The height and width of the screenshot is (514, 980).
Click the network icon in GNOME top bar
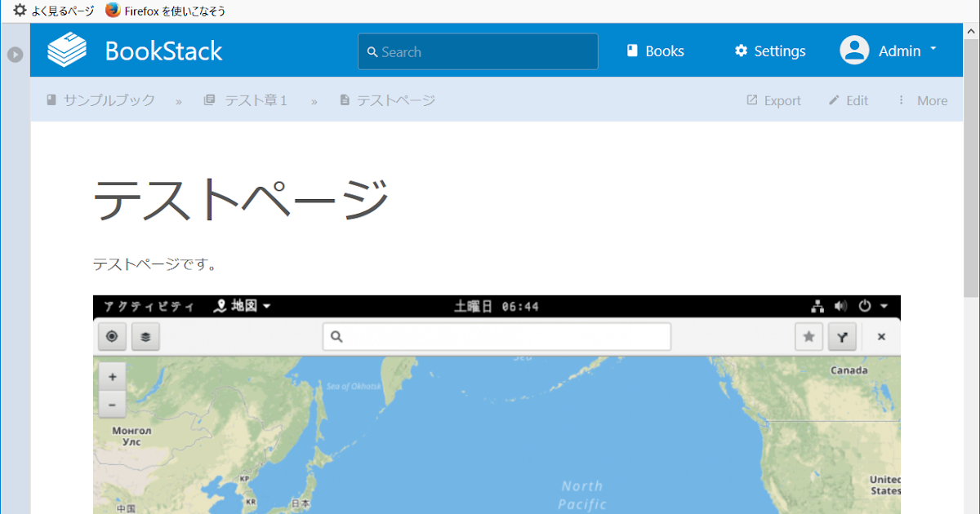(817, 306)
